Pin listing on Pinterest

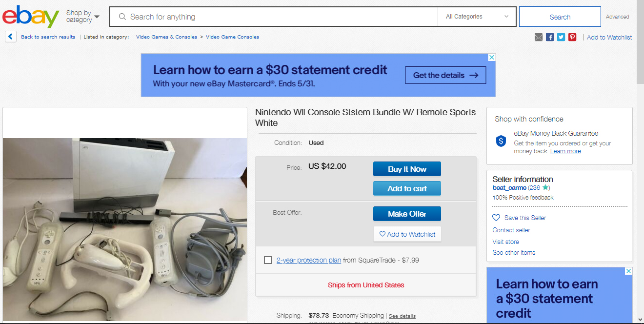[x=572, y=37]
